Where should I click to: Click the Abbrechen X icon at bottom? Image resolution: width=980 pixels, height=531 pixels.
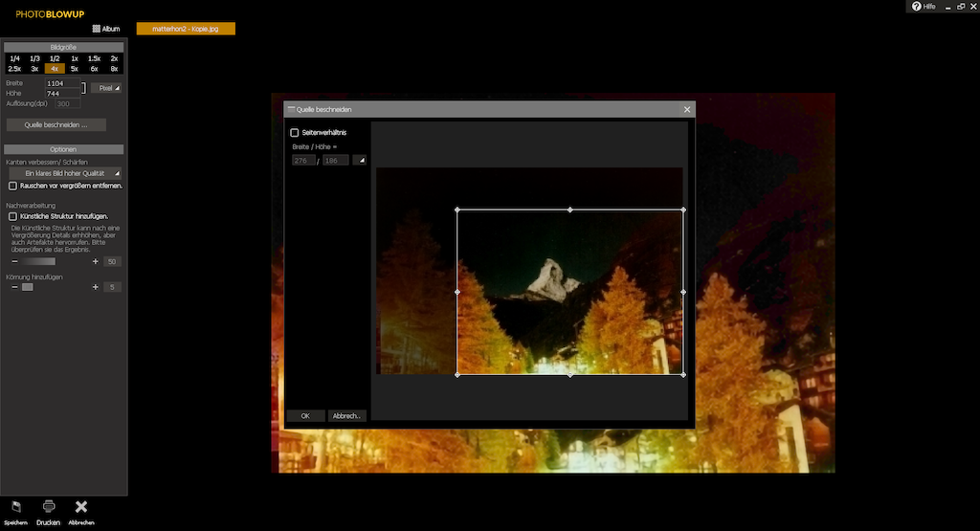(81, 507)
